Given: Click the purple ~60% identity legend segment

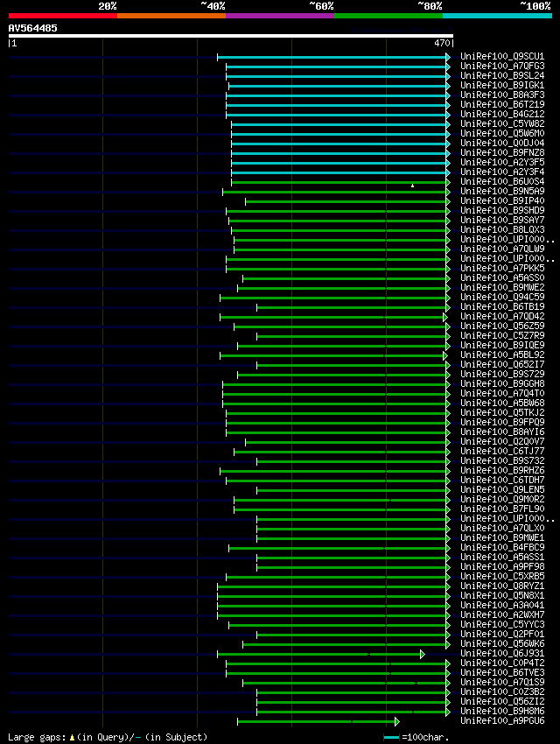Looking at the screenshot, I should (280, 16).
